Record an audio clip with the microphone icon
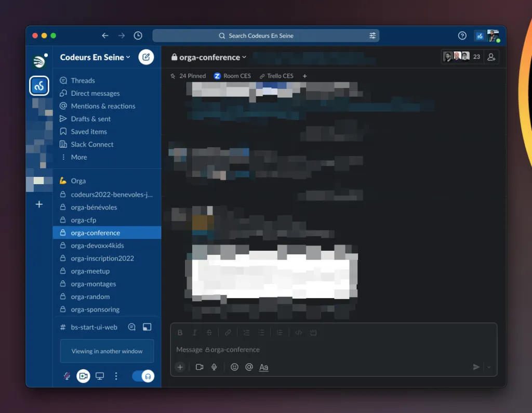The height and width of the screenshot is (413, 532). tap(214, 367)
